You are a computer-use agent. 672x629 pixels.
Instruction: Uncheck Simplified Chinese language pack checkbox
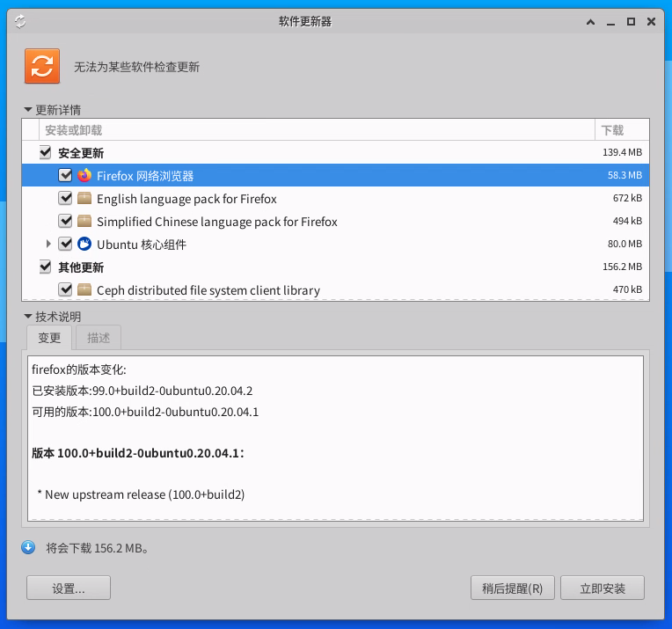[65, 221]
